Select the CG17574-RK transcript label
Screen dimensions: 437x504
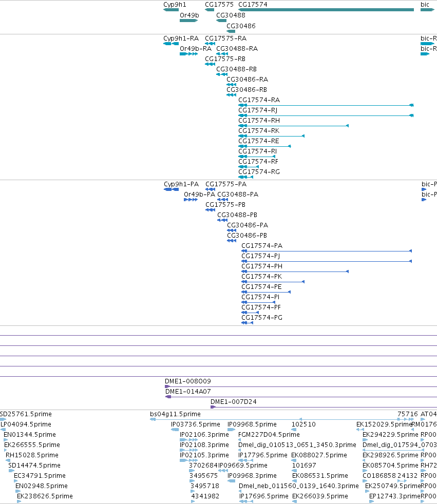click(x=259, y=131)
